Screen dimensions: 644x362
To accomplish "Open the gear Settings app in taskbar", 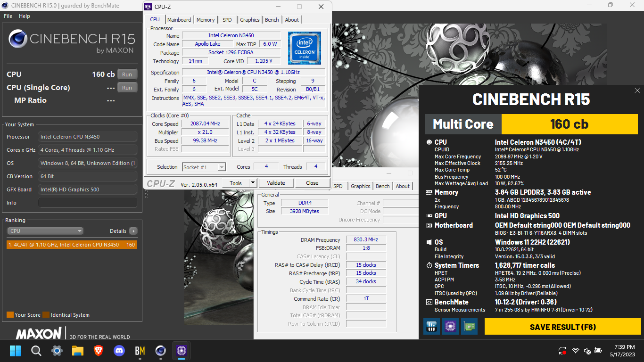I will (57, 351).
